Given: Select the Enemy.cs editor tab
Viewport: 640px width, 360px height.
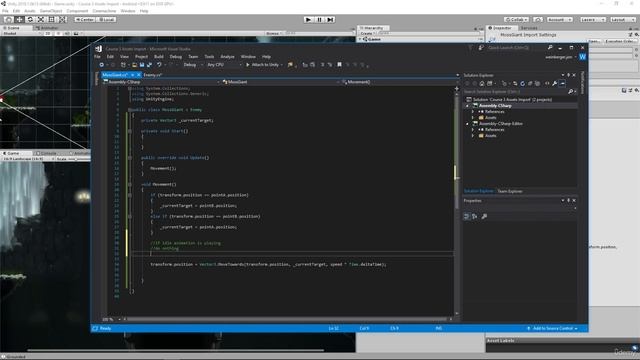Looking at the screenshot, I should coord(153,75).
